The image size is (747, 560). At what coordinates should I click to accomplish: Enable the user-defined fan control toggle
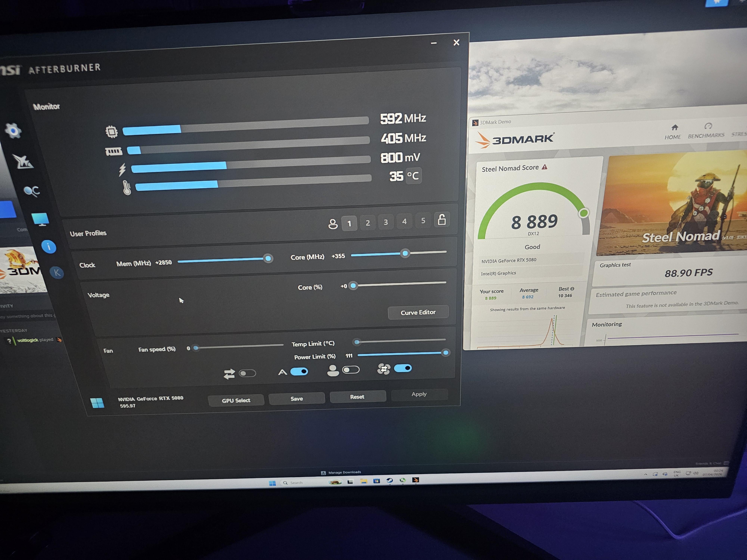[x=351, y=370]
